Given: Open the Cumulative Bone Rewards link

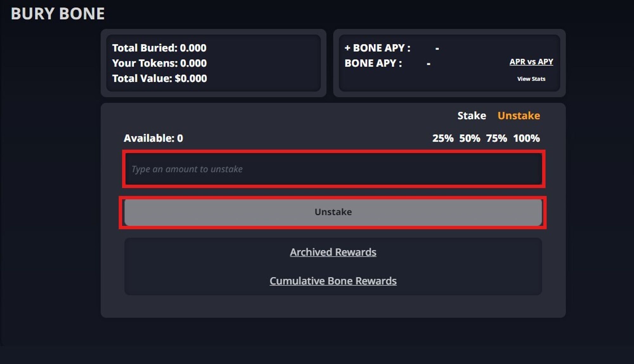Looking at the screenshot, I should [x=333, y=281].
